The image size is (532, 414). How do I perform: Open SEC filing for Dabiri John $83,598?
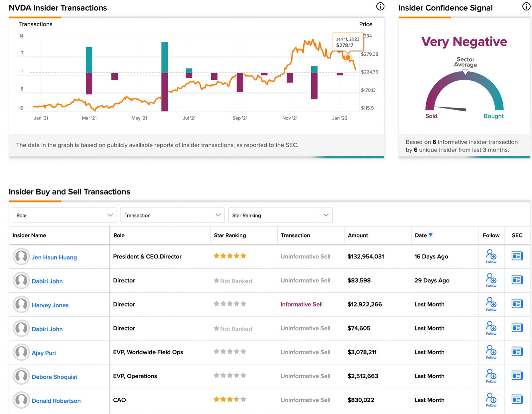517,280
